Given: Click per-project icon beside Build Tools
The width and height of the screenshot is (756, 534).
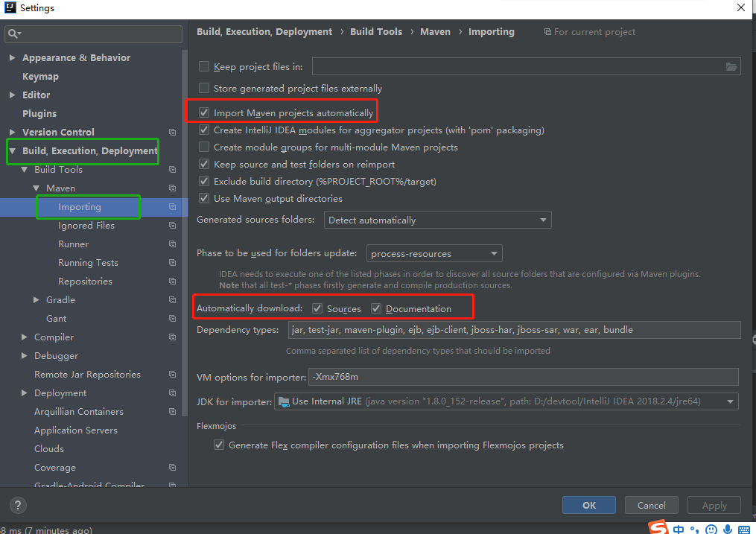Looking at the screenshot, I should pyautogui.click(x=172, y=170).
